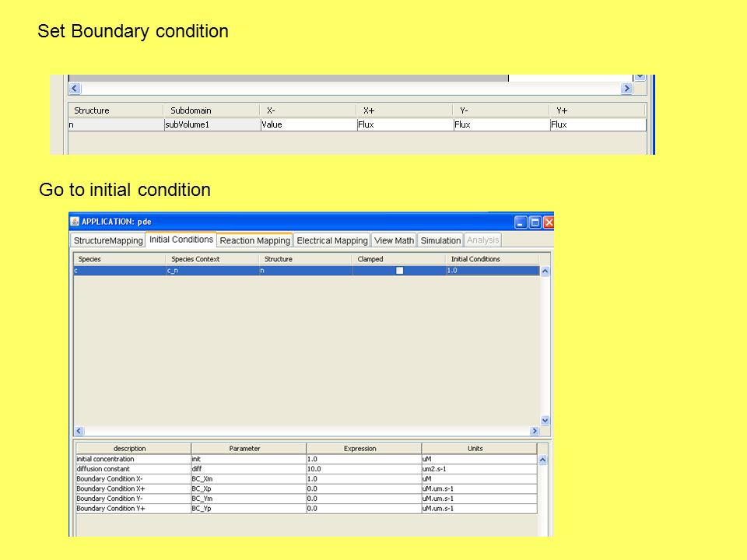Select 'Boundary Condition X+' description

click(133, 488)
